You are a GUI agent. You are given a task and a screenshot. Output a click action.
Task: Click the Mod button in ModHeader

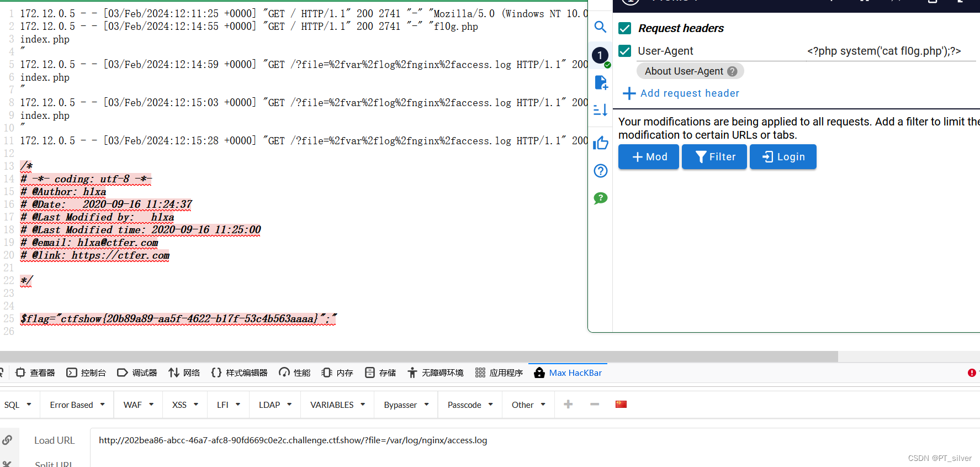pyautogui.click(x=649, y=157)
